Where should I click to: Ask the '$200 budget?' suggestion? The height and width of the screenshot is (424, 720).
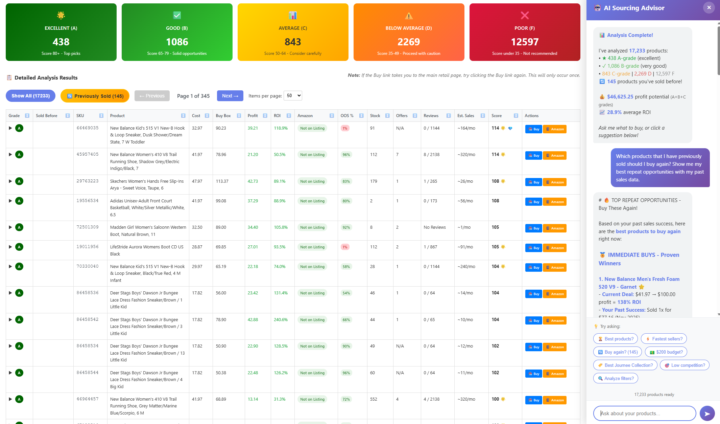666,352
